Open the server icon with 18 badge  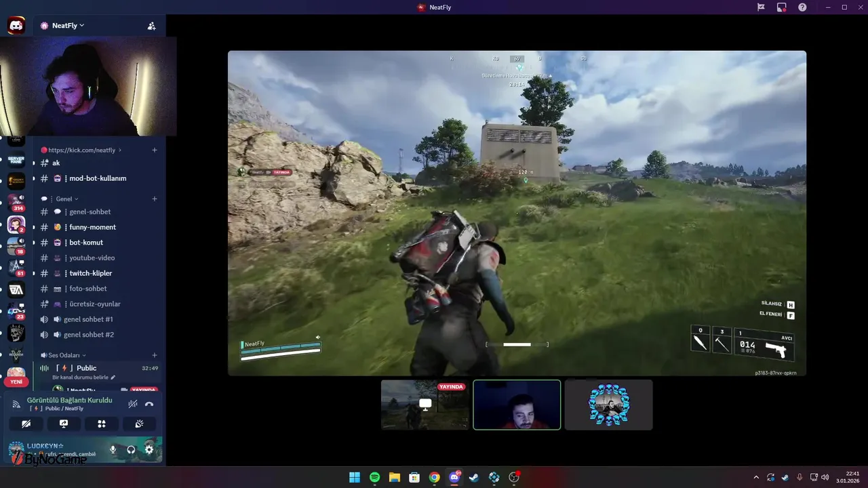pos(16,246)
